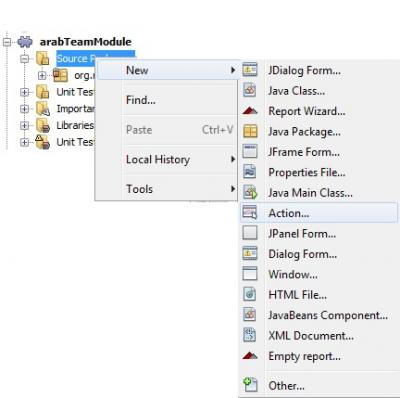Click the Java Main Class icon
This screenshot has width=400, height=398.
click(250, 192)
